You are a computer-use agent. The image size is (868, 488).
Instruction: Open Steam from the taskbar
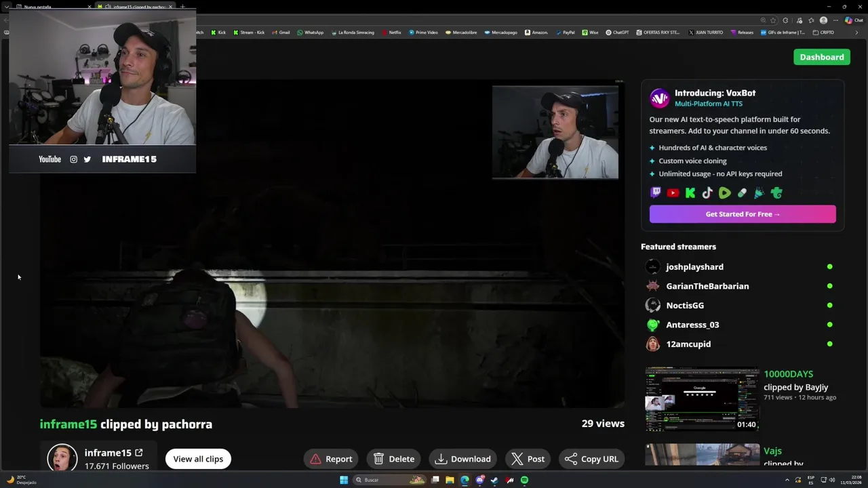(494, 480)
